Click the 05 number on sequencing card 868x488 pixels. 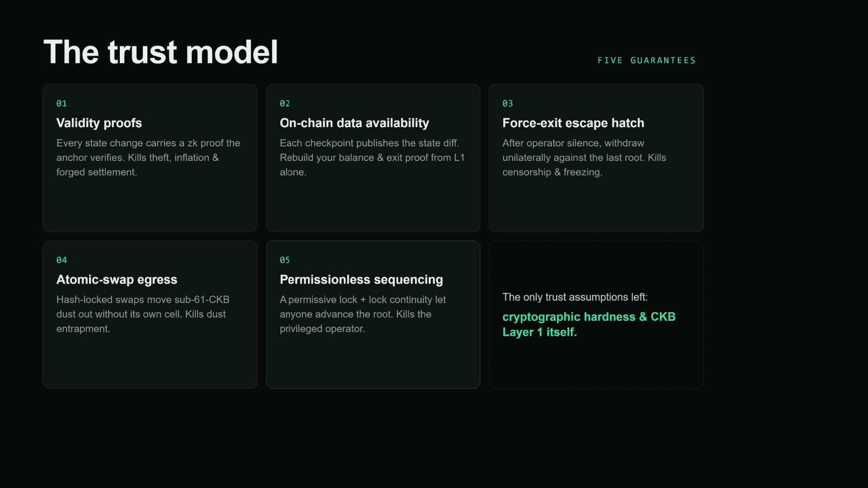click(x=285, y=260)
